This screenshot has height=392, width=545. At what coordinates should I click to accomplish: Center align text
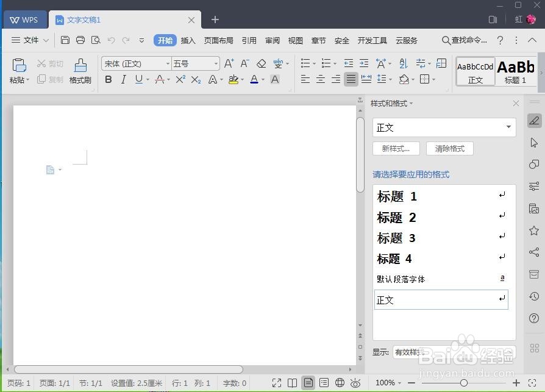pos(321,79)
